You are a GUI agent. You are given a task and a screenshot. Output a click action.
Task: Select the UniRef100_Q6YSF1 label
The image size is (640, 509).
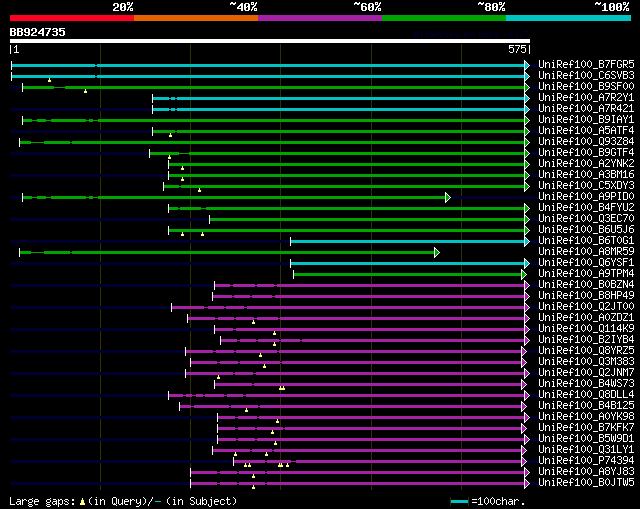tap(586, 263)
